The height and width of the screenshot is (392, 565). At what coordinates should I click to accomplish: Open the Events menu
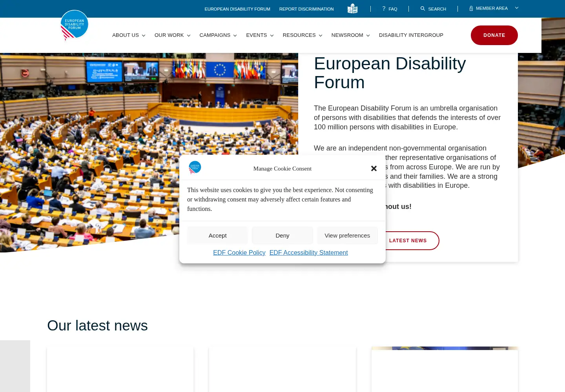[x=257, y=35]
